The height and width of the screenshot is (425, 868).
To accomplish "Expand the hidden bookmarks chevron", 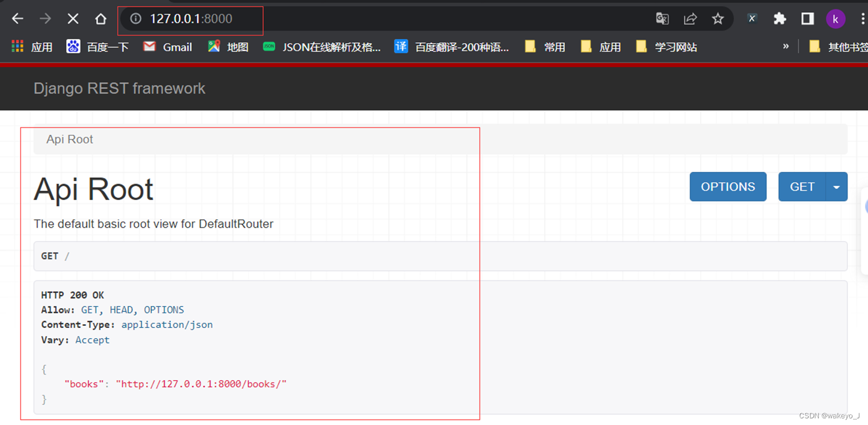I will [x=785, y=47].
